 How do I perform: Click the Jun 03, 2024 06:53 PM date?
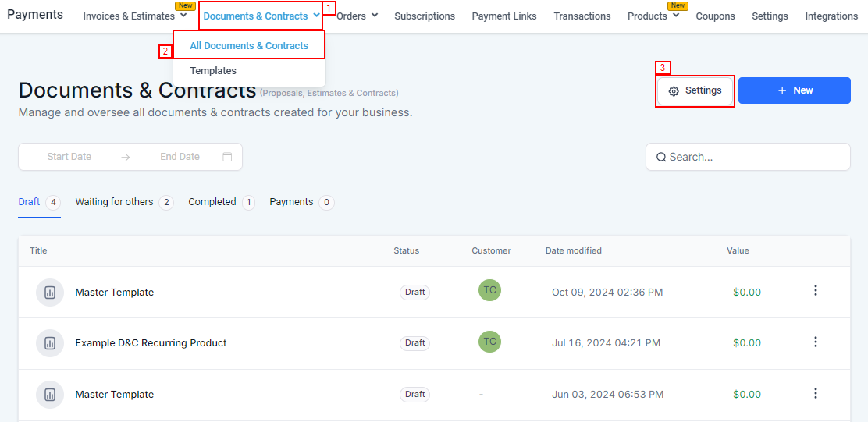click(x=607, y=395)
